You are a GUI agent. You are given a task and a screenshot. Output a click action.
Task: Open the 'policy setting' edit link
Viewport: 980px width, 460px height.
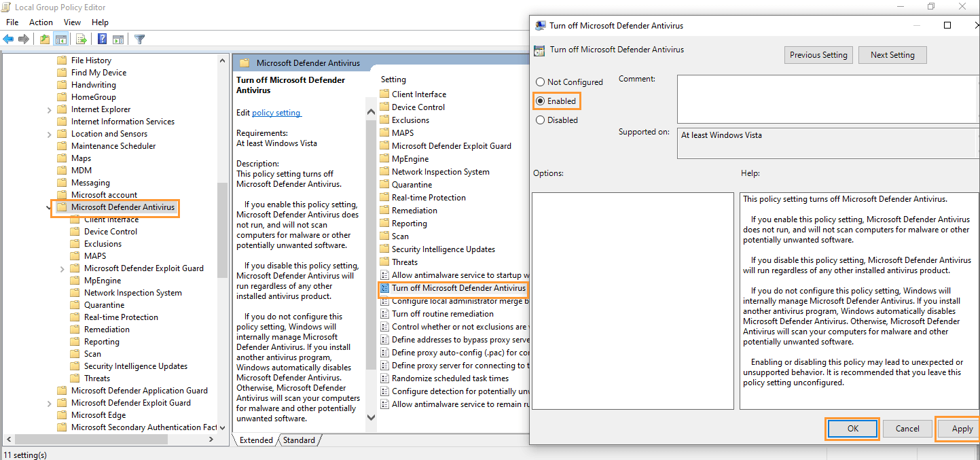click(x=276, y=113)
